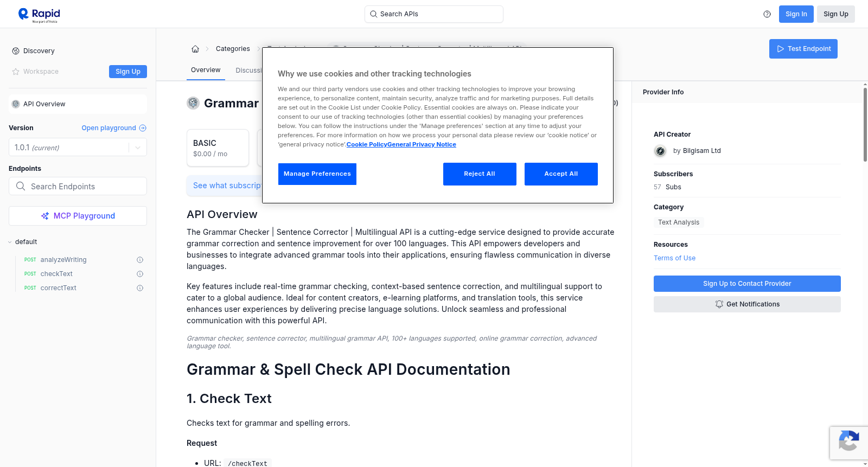Open the MCP Playground button

(x=78, y=216)
